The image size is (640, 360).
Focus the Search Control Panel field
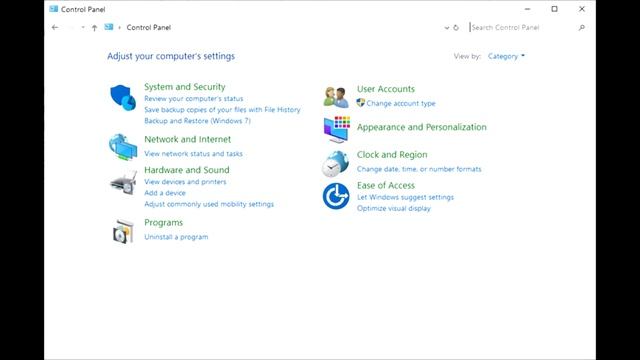coord(522,27)
